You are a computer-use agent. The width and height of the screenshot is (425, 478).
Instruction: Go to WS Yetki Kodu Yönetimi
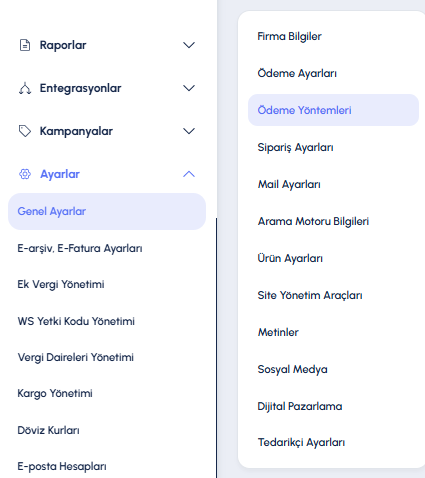click(x=76, y=321)
